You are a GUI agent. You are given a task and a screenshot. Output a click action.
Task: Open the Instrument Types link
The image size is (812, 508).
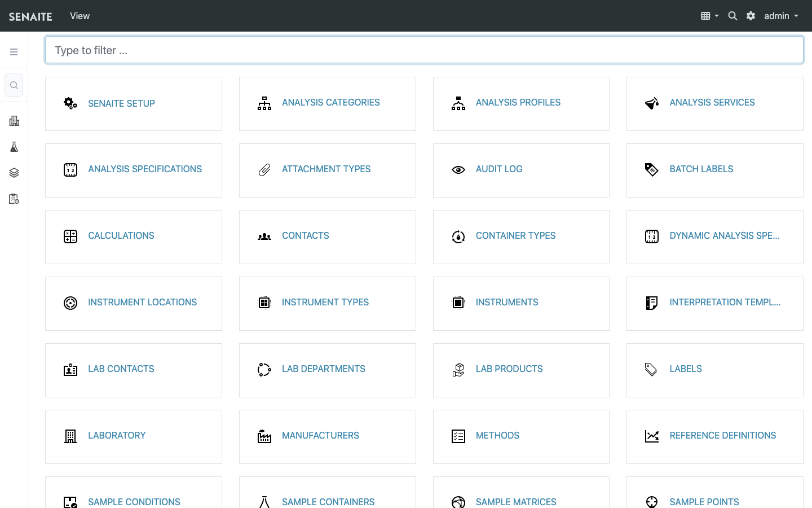click(325, 302)
